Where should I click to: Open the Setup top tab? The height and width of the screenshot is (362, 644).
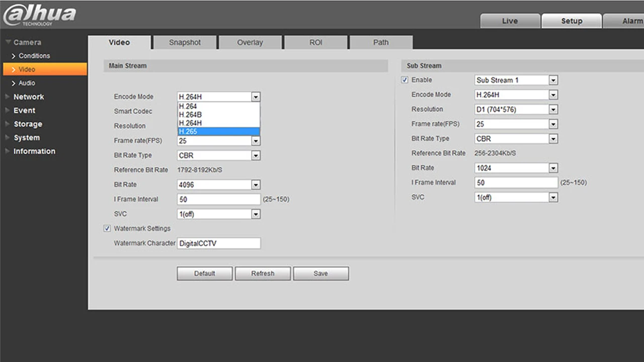pyautogui.click(x=572, y=21)
